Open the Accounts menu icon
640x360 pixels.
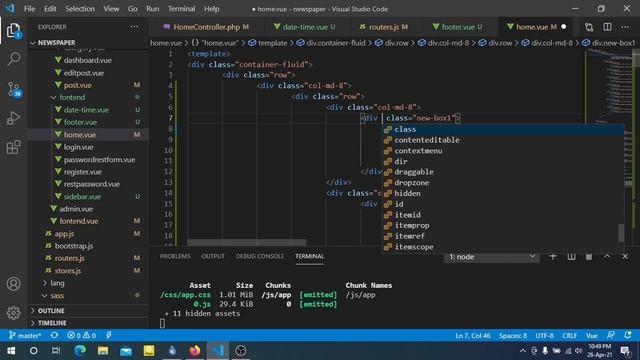click(x=13, y=284)
